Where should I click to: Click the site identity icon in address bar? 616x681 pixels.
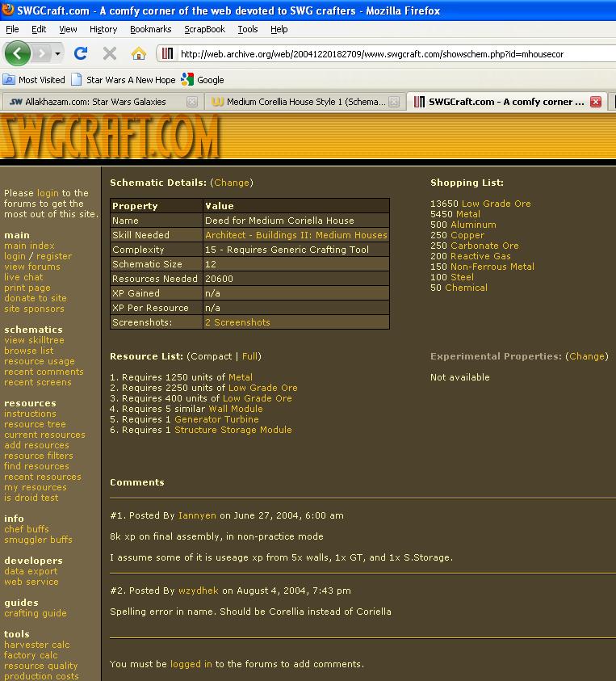pyautogui.click(x=167, y=54)
